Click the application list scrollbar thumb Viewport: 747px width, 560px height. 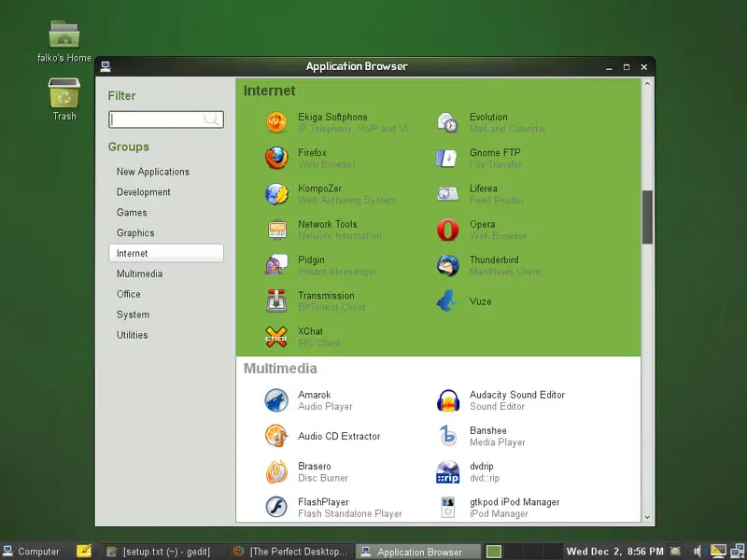pyautogui.click(x=647, y=217)
